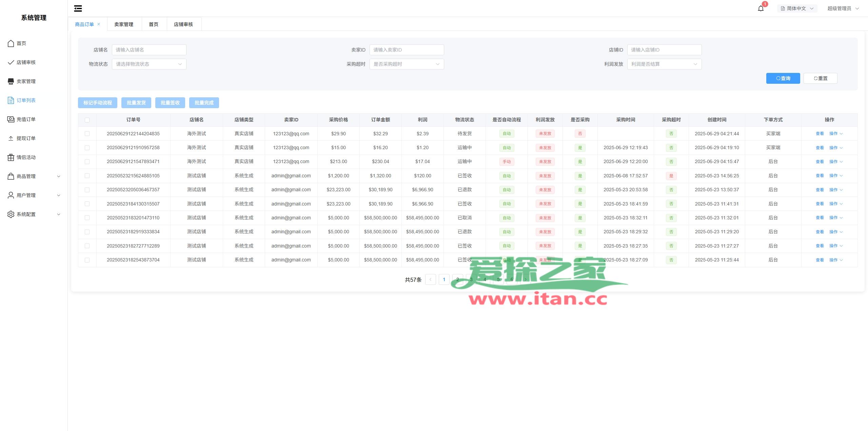Switch to the 卖家管理 tab

coord(124,24)
